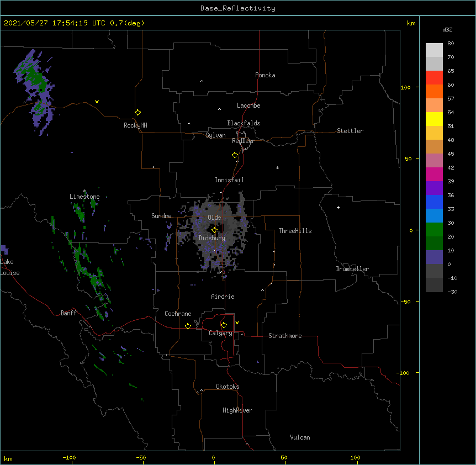
Task: Click the yellow V marker northeast of Calgary
Action: point(237,323)
